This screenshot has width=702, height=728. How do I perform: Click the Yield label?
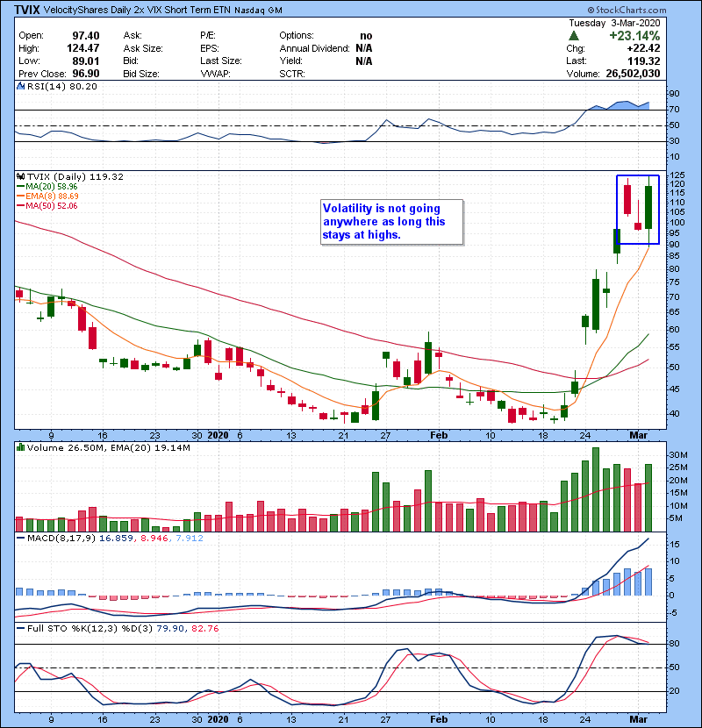coord(290,61)
